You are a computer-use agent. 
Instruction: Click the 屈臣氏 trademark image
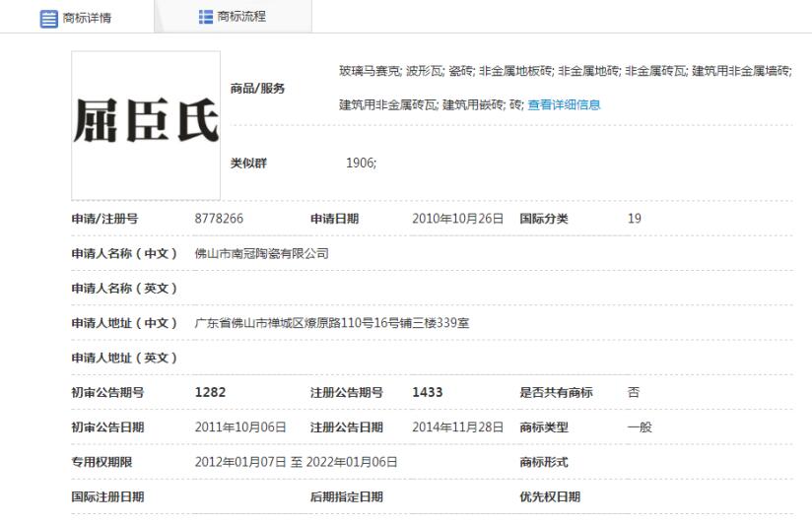(x=146, y=125)
